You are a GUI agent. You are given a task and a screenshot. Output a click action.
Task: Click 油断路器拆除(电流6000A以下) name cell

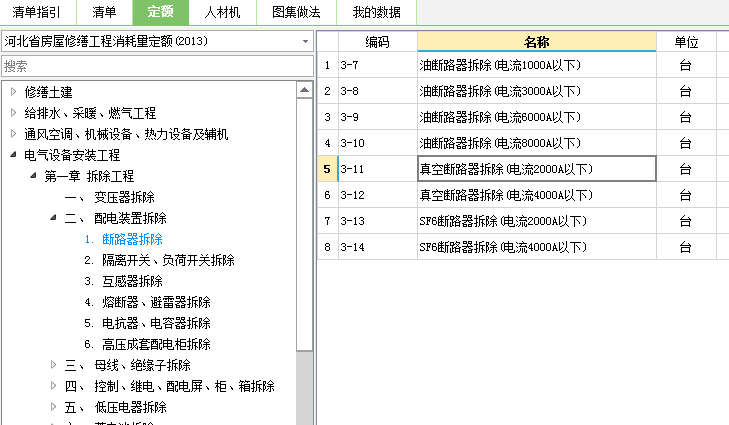[x=537, y=117]
